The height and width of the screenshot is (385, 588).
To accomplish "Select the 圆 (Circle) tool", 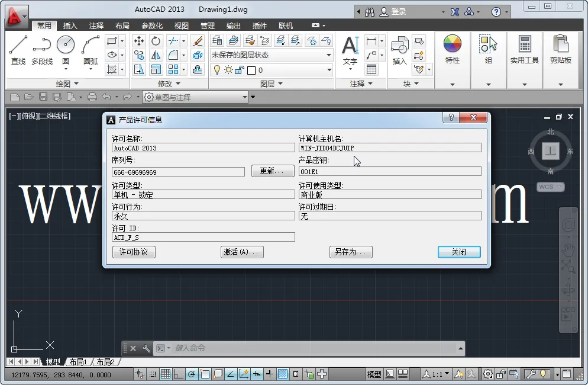I will point(66,47).
